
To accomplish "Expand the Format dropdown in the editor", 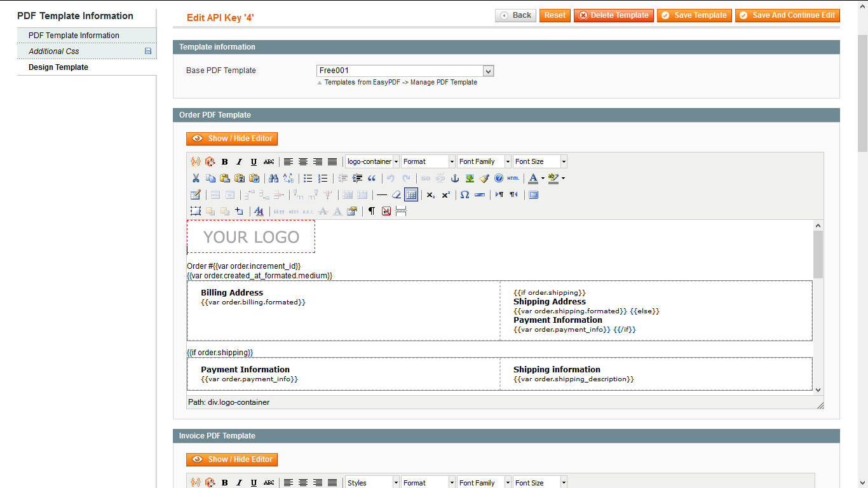I will pyautogui.click(x=428, y=161).
